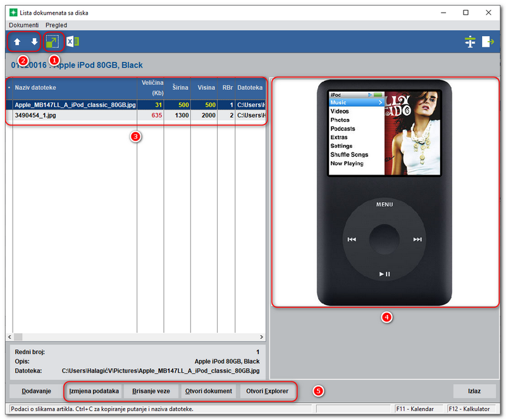
Task: Click horizontal scrollbar right arrow
Action: coord(261,337)
